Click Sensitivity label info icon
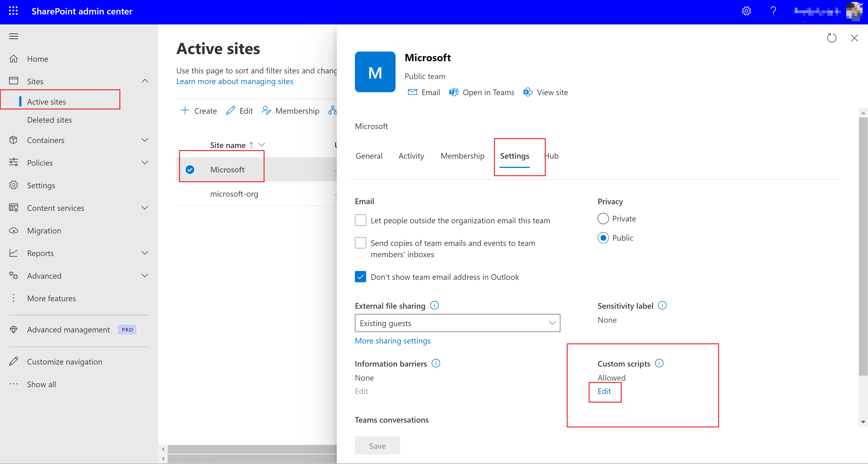This screenshot has width=868, height=464. (x=662, y=305)
